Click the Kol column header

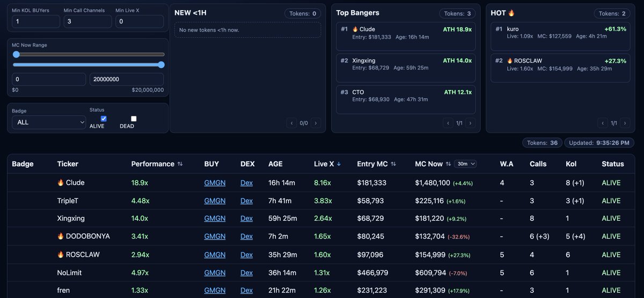[571, 164]
